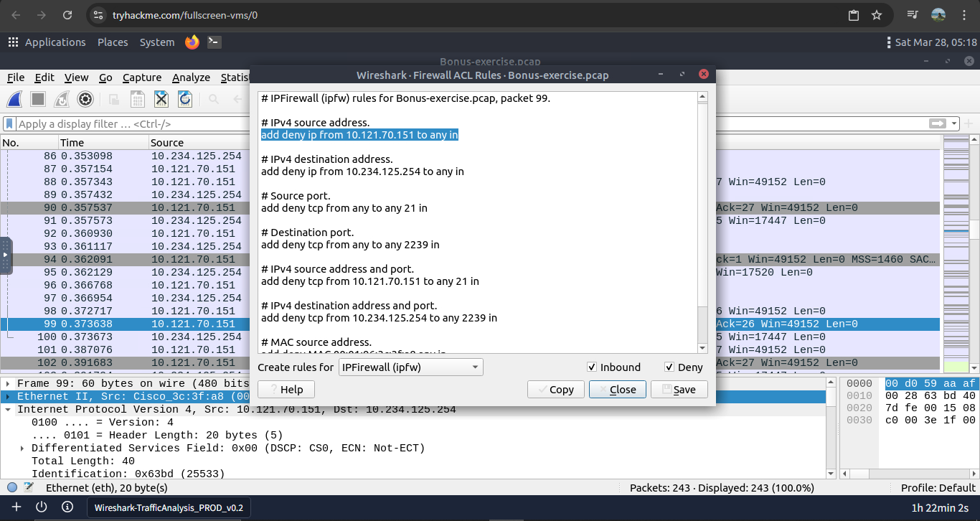This screenshot has height=521, width=980.
Task: Click the plus icon in bottom bar
Action: [x=17, y=507]
